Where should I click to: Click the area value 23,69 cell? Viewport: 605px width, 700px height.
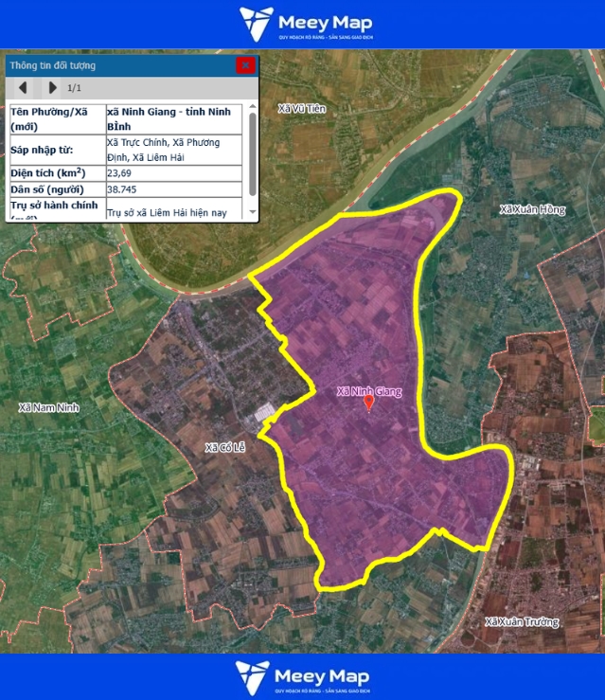[175, 173]
